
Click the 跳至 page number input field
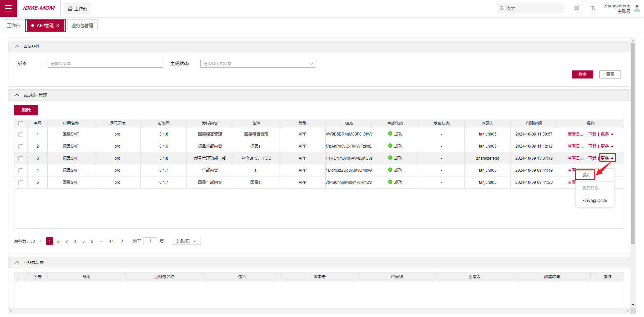(150, 241)
